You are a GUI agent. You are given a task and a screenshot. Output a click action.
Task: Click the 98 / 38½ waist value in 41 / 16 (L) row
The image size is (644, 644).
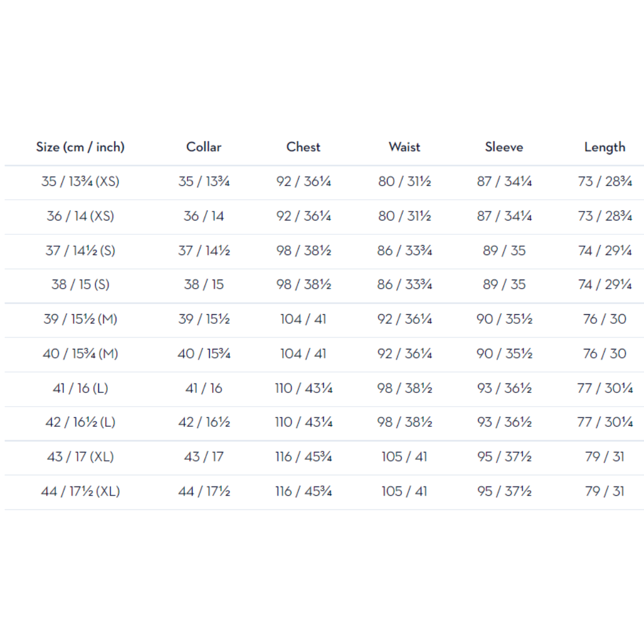(404, 388)
